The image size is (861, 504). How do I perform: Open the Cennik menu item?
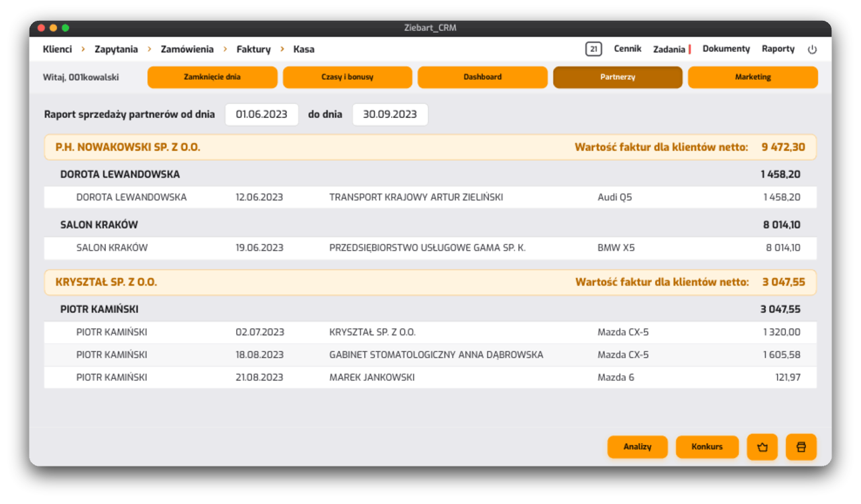click(628, 49)
